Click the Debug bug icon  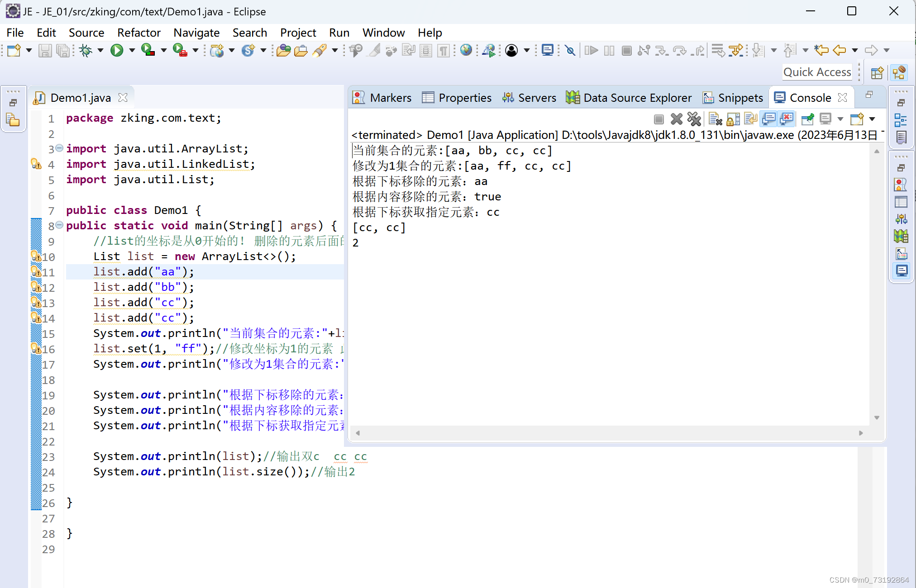[x=85, y=50]
